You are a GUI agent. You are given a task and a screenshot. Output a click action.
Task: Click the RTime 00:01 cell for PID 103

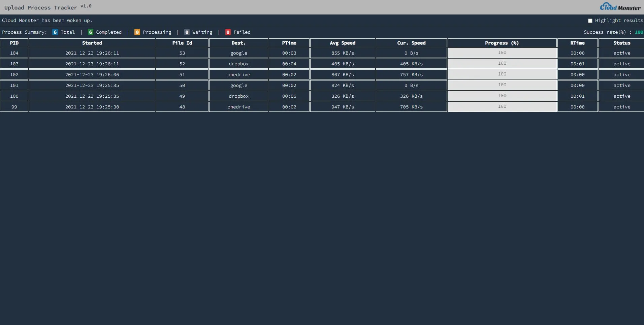[x=577, y=64]
